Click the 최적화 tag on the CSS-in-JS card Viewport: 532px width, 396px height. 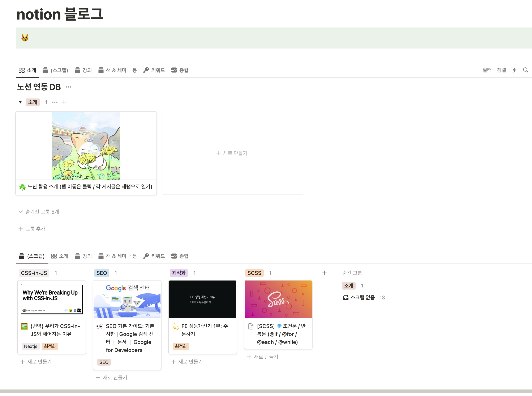click(50, 346)
